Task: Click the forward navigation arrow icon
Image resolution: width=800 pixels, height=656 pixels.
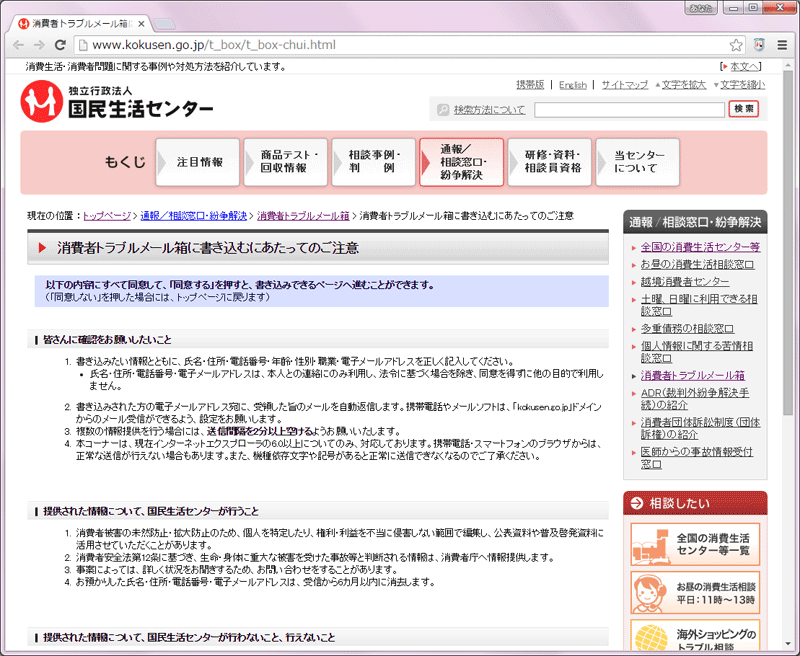Action: (x=37, y=44)
